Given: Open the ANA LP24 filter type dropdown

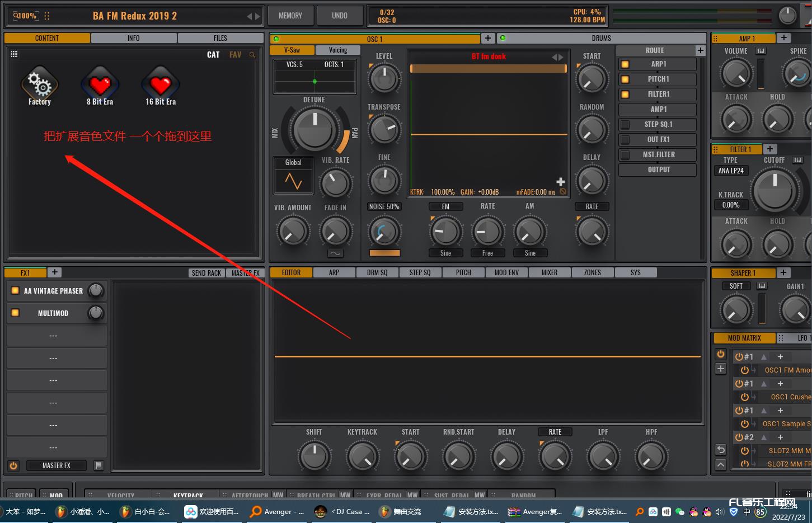Looking at the screenshot, I should [x=731, y=171].
